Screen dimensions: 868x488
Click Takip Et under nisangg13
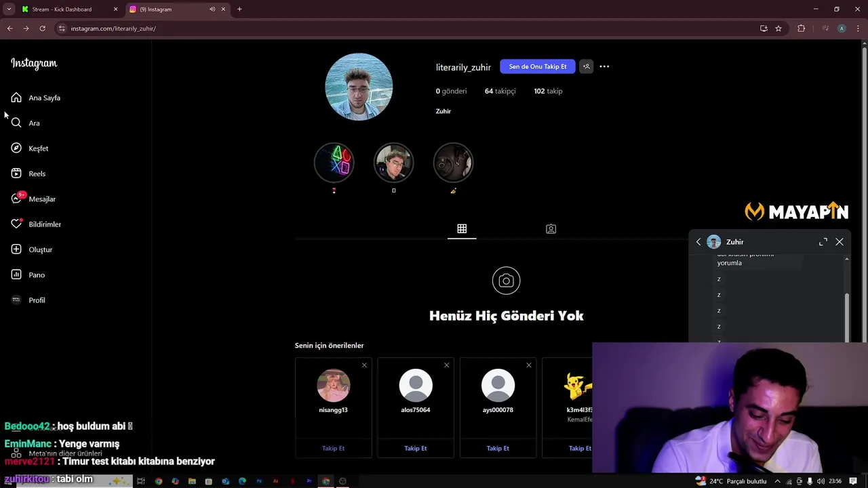click(334, 448)
